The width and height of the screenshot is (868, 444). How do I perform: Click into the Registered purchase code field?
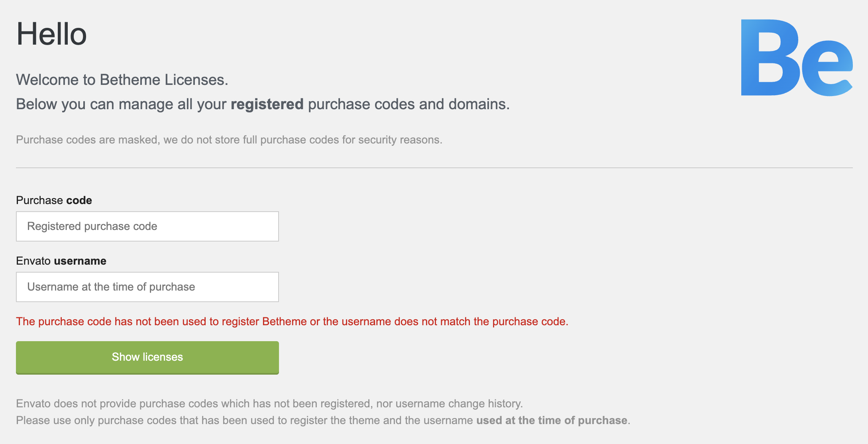pyautogui.click(x=147, y=226)
